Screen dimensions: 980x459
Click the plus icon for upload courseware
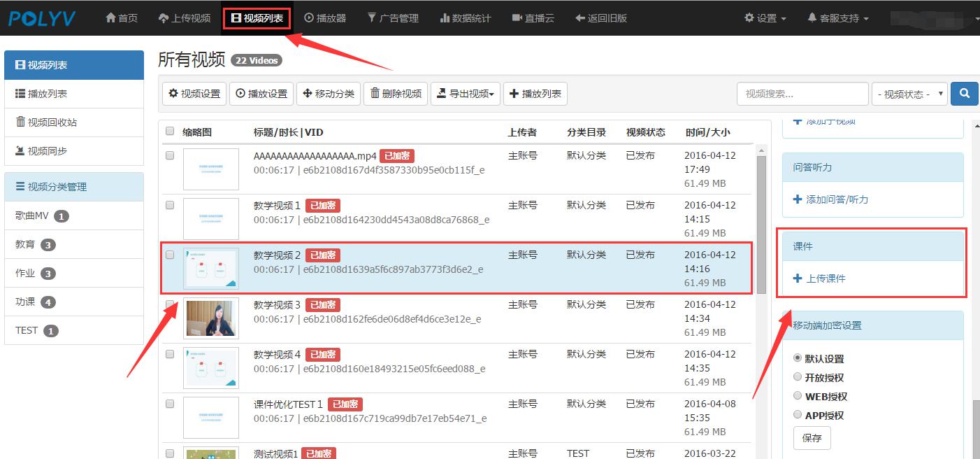pos(798,278)
